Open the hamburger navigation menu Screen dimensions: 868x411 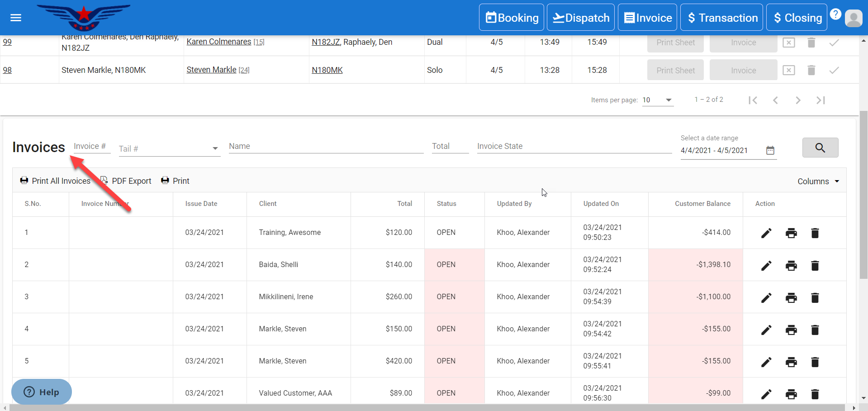pyautogui.click(x=16, y=18)
